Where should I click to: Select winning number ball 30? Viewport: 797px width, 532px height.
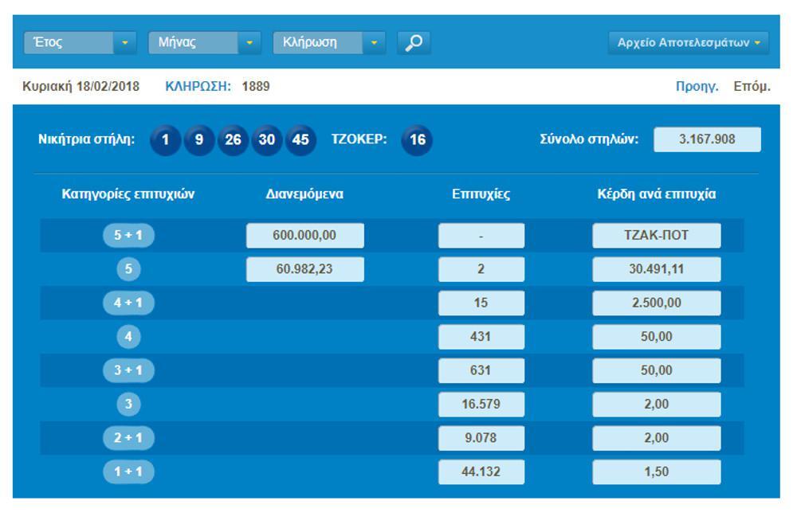[267, 140]
